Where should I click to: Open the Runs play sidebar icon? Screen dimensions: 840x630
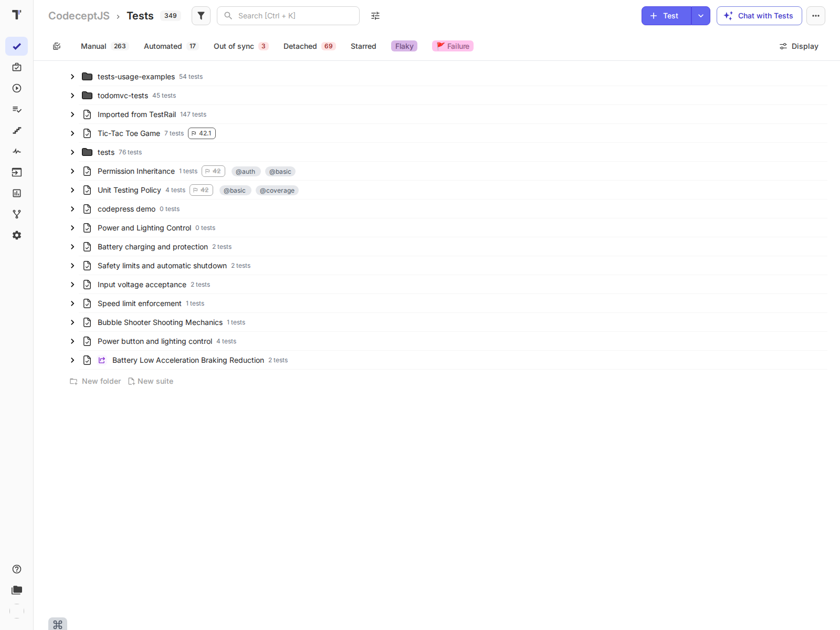17,88
